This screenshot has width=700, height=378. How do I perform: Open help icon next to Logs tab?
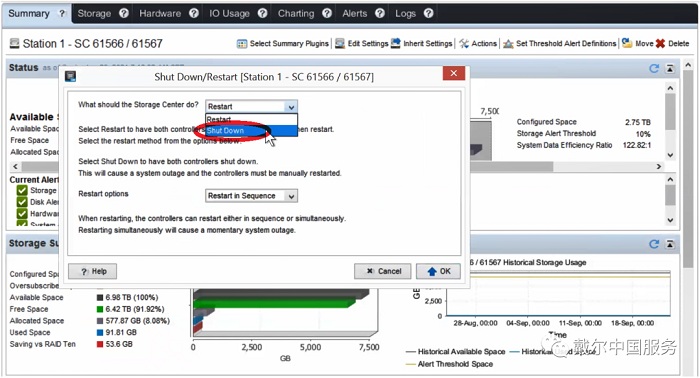pyautogui.click(x=429, y=13)
